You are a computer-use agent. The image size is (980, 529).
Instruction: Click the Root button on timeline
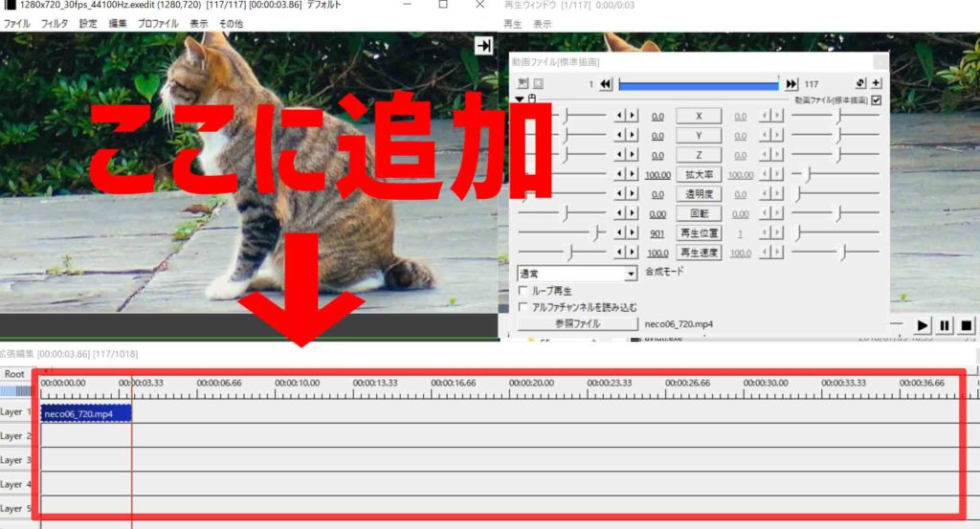15,374
